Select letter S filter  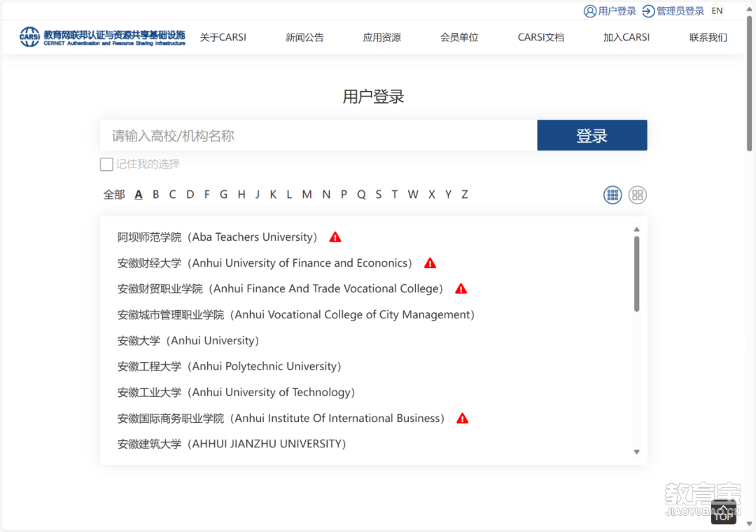(379, 195)
